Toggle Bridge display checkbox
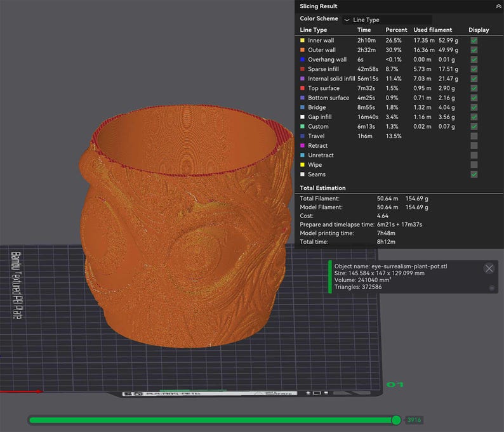The image size is (504, 432). [474, 107]
